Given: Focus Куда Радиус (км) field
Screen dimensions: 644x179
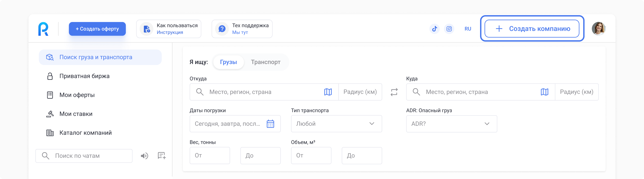Looking at the screenshot, I should click(576, 92).
